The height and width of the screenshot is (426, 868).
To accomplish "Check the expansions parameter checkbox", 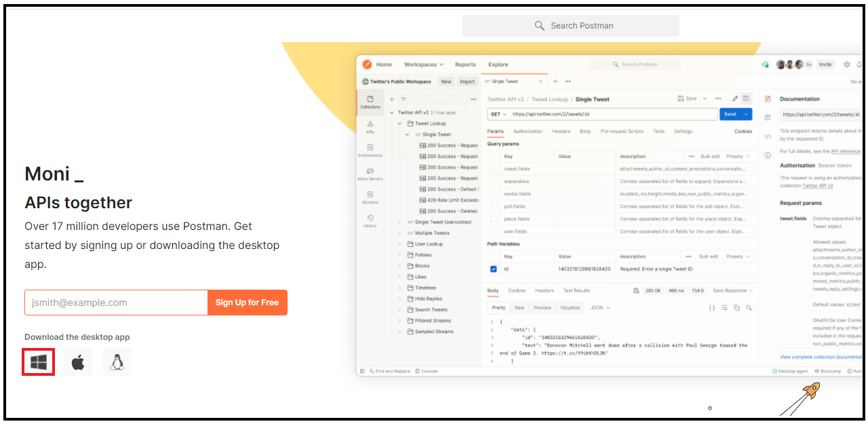I will [494, 181].
